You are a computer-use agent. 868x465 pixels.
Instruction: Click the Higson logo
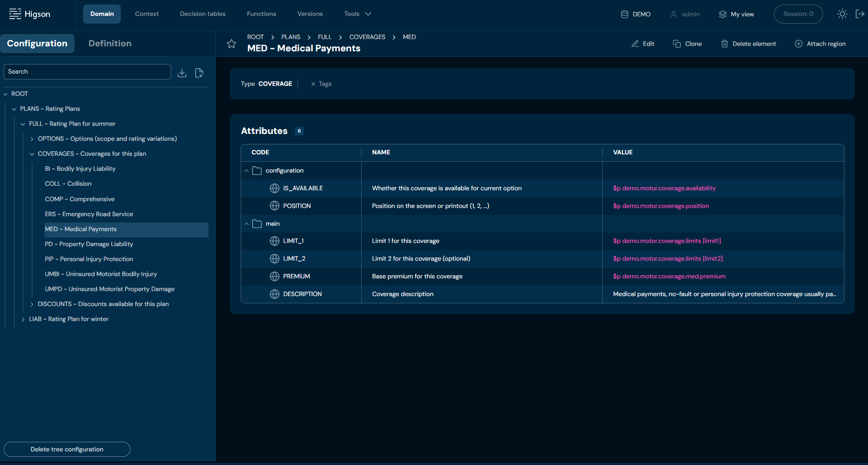click(x=30, y=14)
